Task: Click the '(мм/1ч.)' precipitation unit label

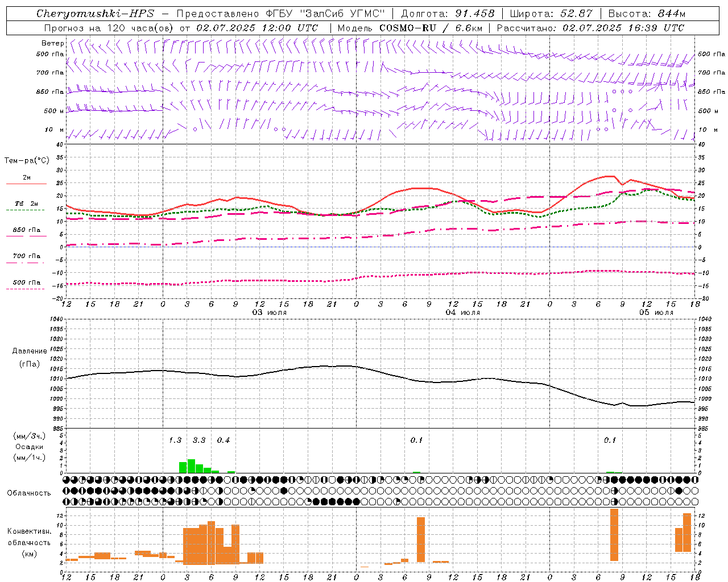Action: point(30,458)
